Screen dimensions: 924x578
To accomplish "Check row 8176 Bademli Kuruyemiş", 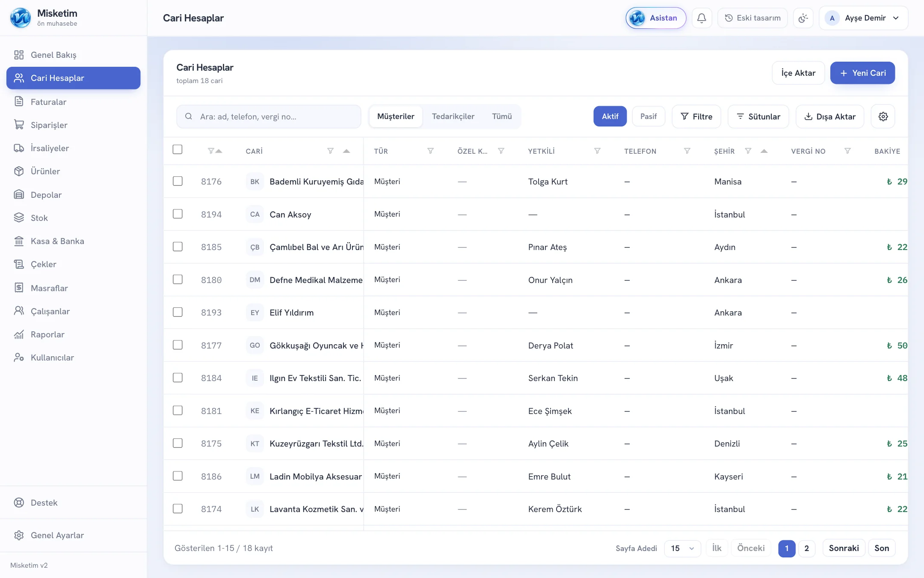I will click(178, 181).
